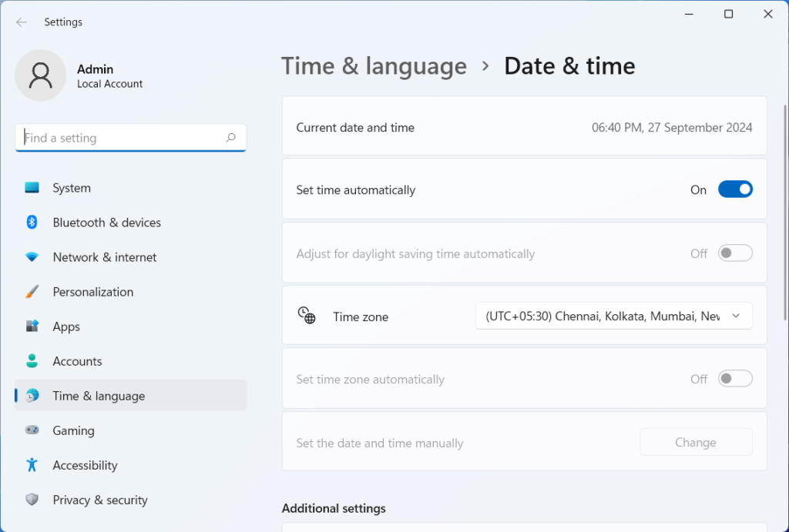Click the Find a setting search field
The width and height of the screenshot is (789, 532).
[130, 137]
